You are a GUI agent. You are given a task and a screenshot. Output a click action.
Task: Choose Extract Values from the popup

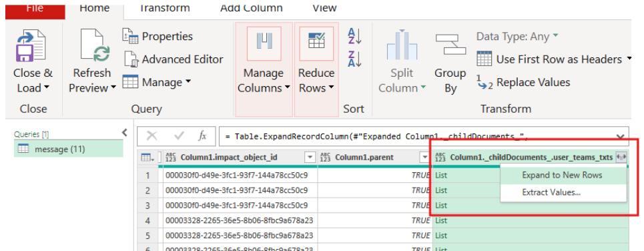(551, 192)
